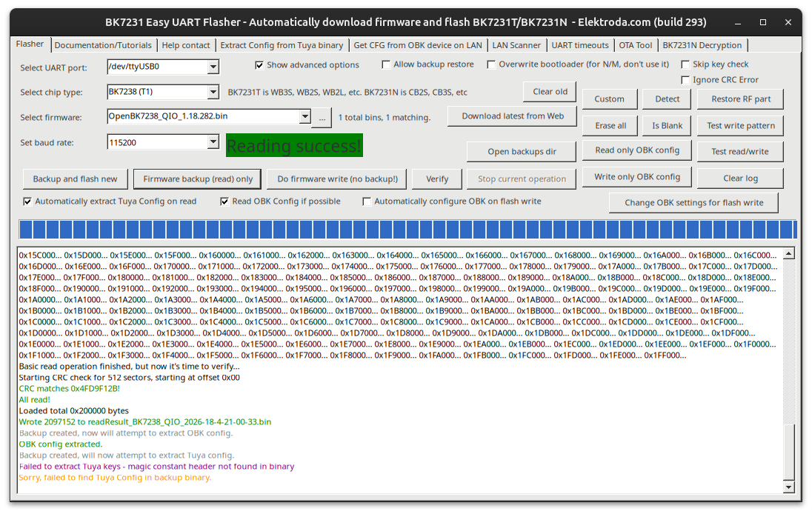Screen dimensions: 812x514
Task: Browse firmware with the ... button
Action: tap(322, 118)
